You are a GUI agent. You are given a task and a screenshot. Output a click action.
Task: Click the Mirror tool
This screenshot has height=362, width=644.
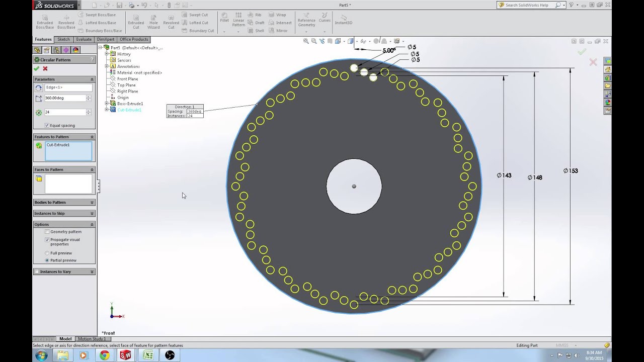click(278, 30)
